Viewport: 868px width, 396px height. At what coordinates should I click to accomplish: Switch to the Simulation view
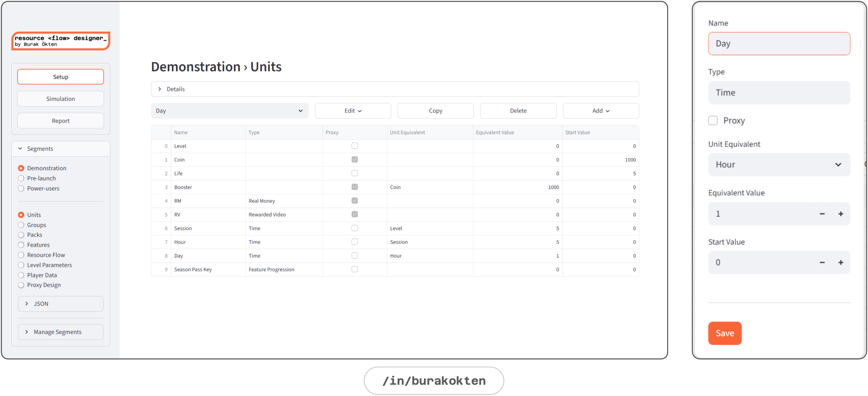(61, 99)
